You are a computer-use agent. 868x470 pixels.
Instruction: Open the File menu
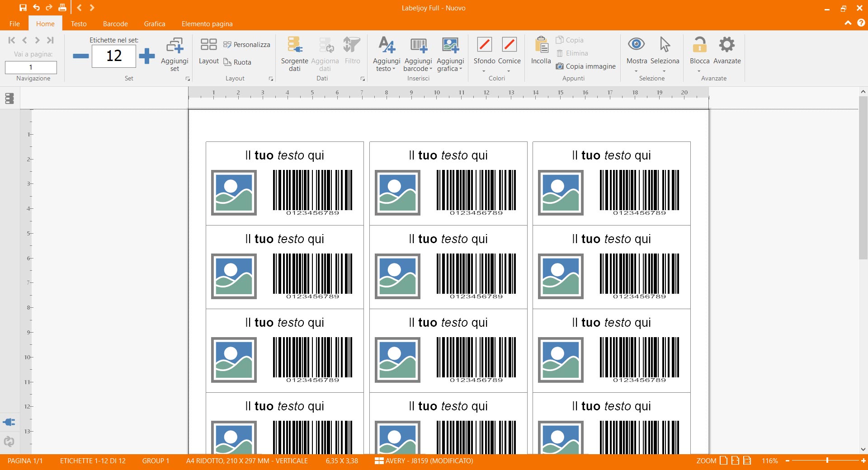click(14, 23)
